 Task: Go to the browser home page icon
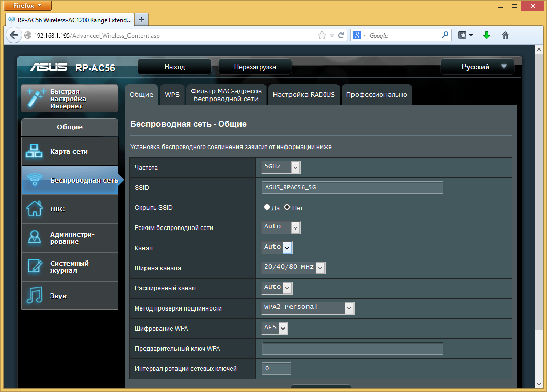[x=505, y=35]
